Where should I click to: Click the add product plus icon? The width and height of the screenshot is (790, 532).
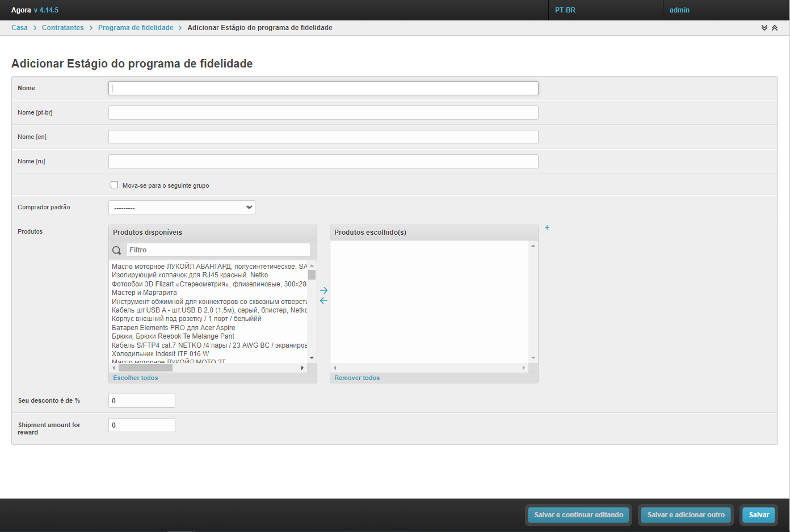(547, 227)
